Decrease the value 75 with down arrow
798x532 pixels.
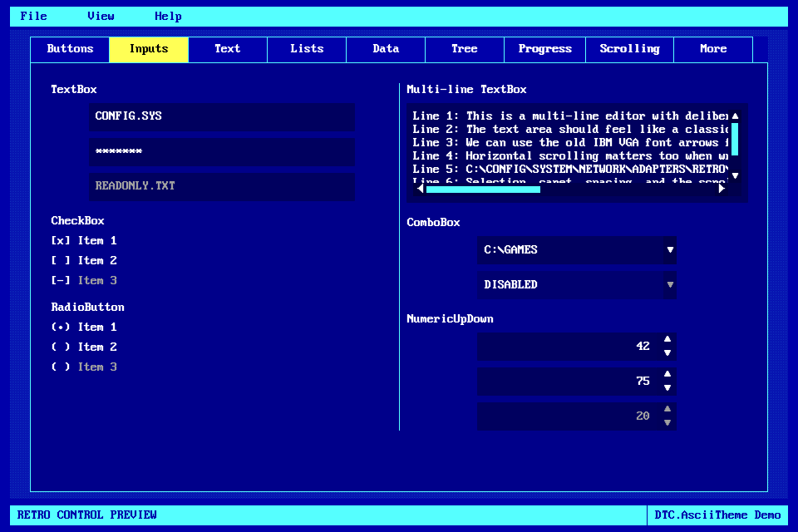point(667,388)
